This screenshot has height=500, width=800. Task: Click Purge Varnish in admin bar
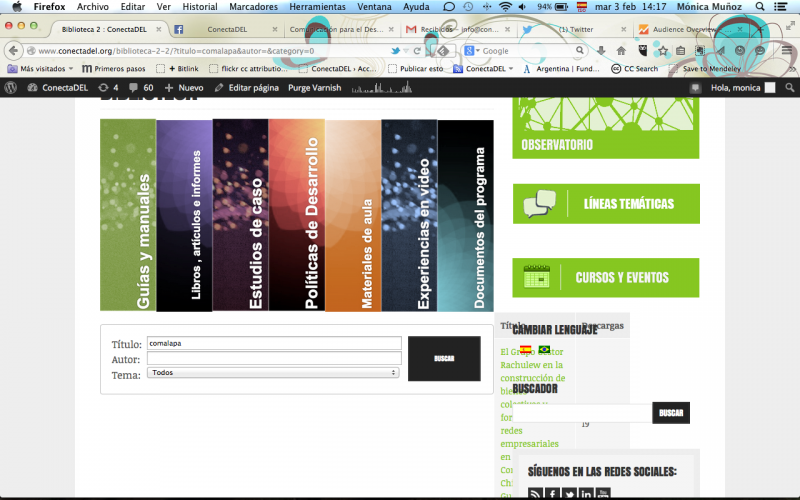(314, 88)
